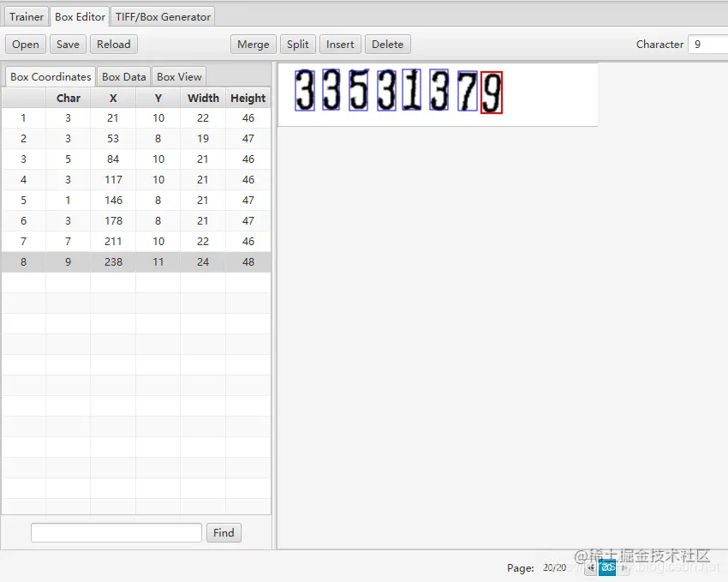
Task: Select the boxed digit 1 in image
Action: point(412,90)
